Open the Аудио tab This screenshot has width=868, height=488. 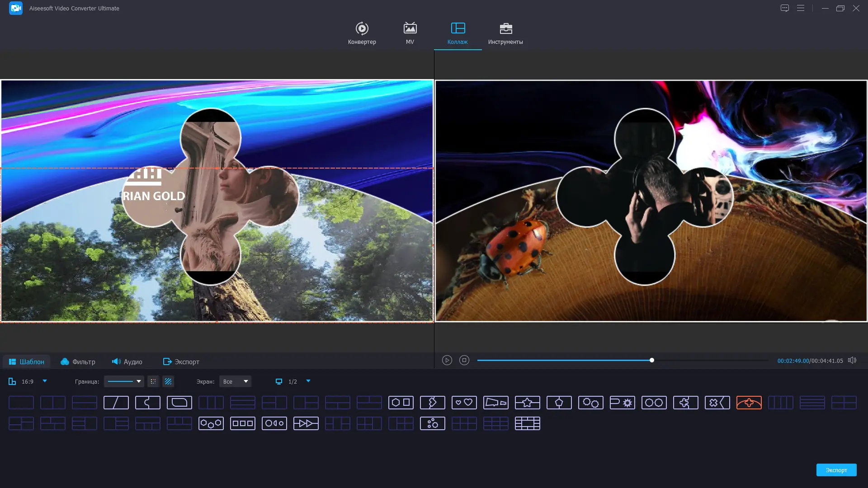pos(127,361)
